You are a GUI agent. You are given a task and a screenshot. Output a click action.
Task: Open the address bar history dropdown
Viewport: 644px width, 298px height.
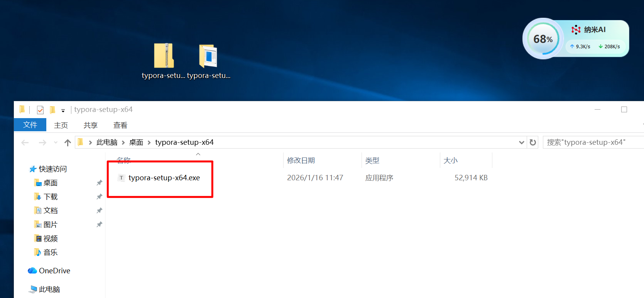pyautogui.click(x=521, y=142)
